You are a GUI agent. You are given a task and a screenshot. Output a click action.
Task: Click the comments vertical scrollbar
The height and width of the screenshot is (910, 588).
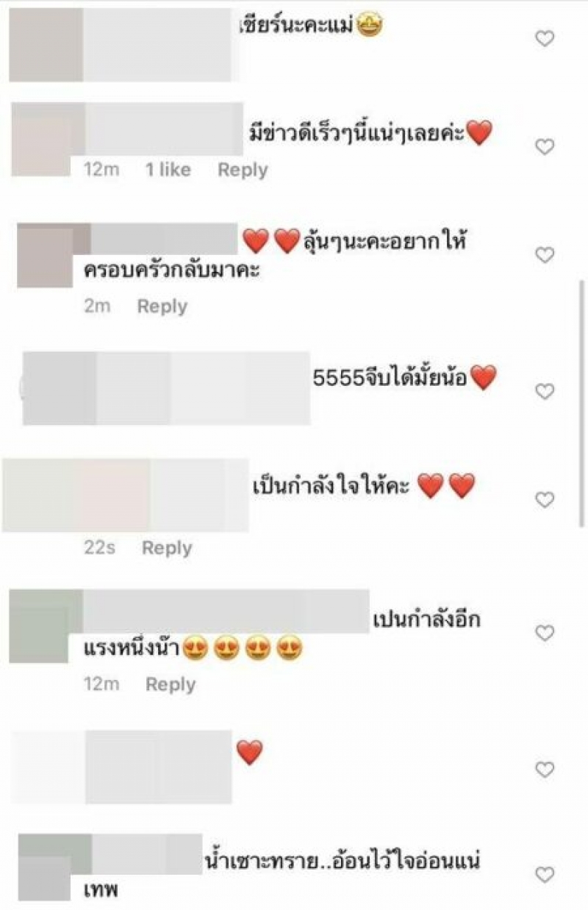(583, 403)
